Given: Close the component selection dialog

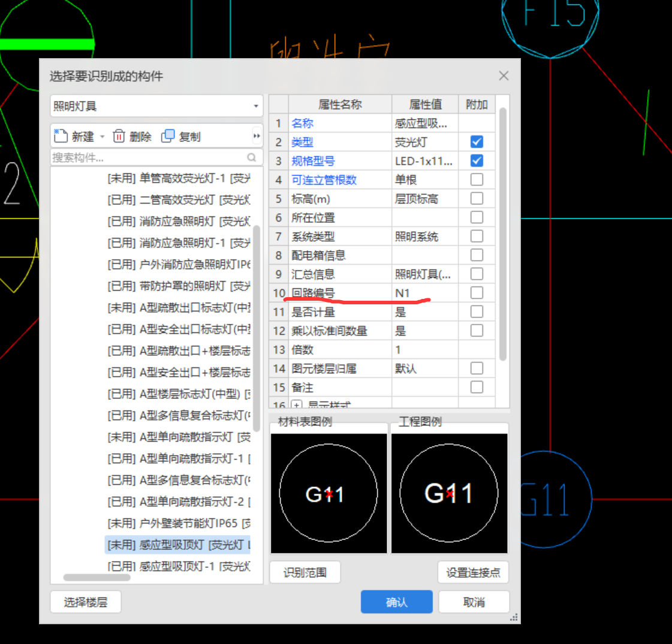Looking at the screenshot, I should coord(504,76).
